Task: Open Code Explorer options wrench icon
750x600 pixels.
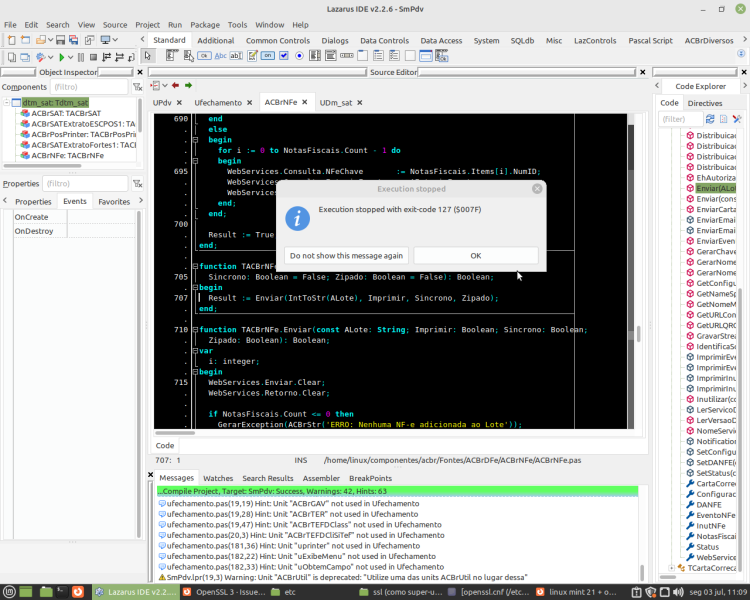Action: click(737, 119)
